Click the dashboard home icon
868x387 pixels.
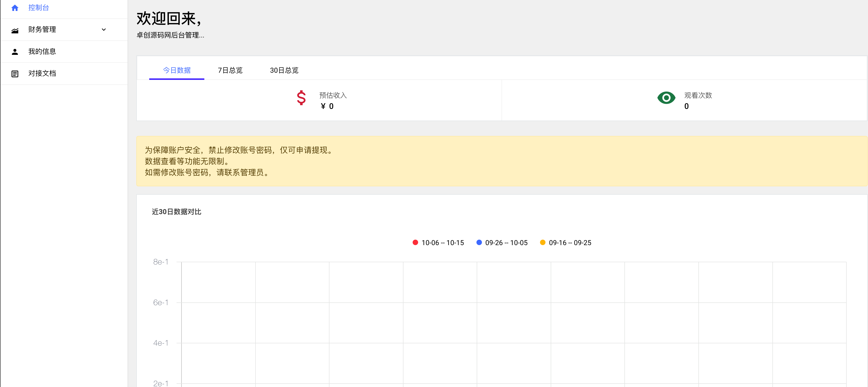point(15,8)
